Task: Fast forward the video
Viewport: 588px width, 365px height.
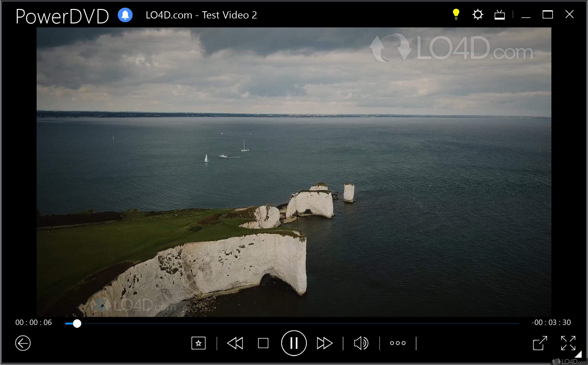Action: (325, 343)
